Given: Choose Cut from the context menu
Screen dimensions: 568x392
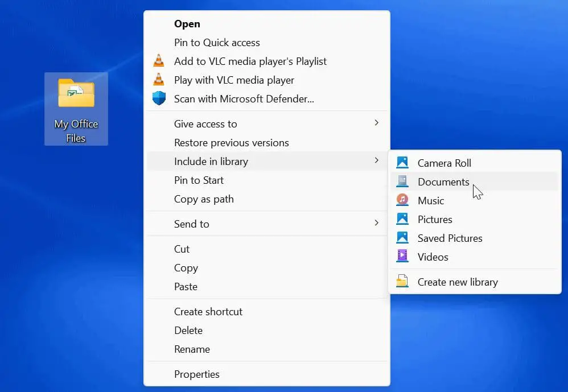Looking at the screenshot, I should pyautogui.click(x=267, y=249).
